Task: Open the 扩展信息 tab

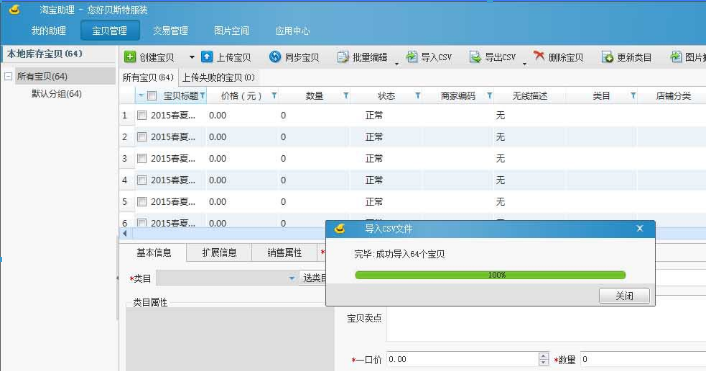Action: pos(219,253)
